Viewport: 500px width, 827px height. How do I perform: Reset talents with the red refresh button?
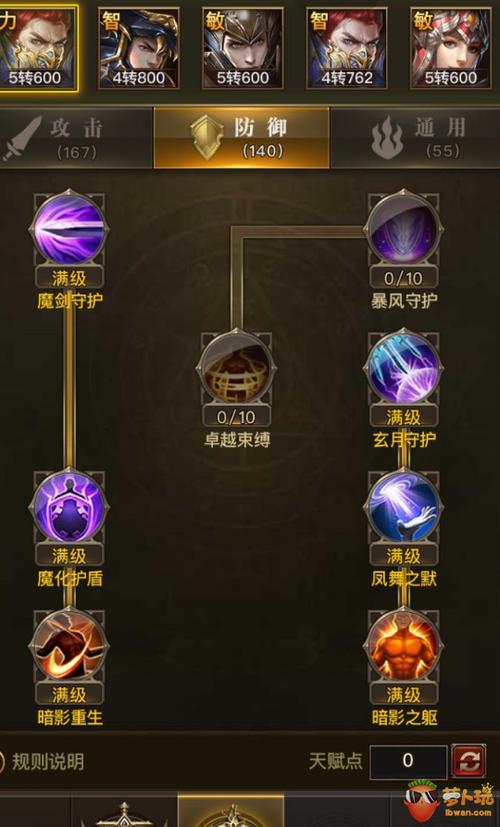click(x=469, y=761)
